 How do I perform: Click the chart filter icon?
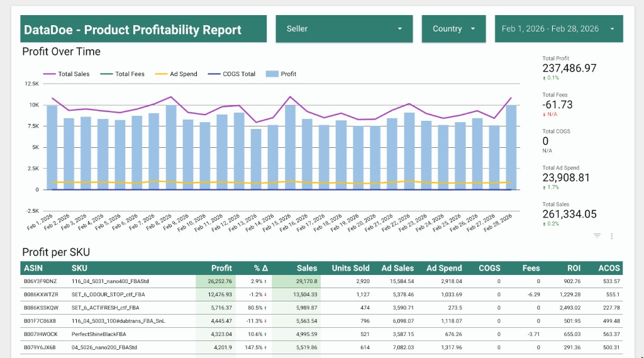597,236
